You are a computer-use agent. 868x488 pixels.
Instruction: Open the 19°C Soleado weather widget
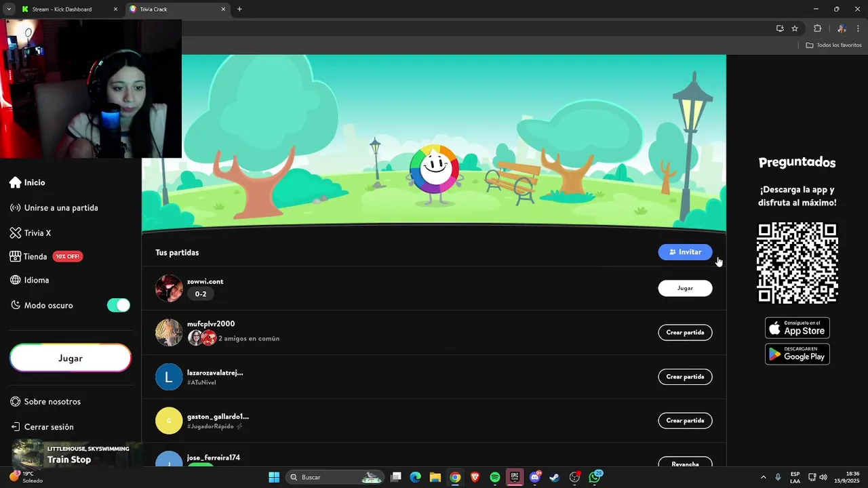(x=26, y=477)
